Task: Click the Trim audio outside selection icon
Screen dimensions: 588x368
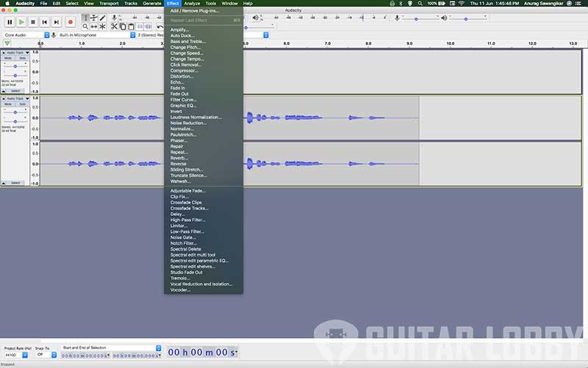Action: (x=140, y=26)
